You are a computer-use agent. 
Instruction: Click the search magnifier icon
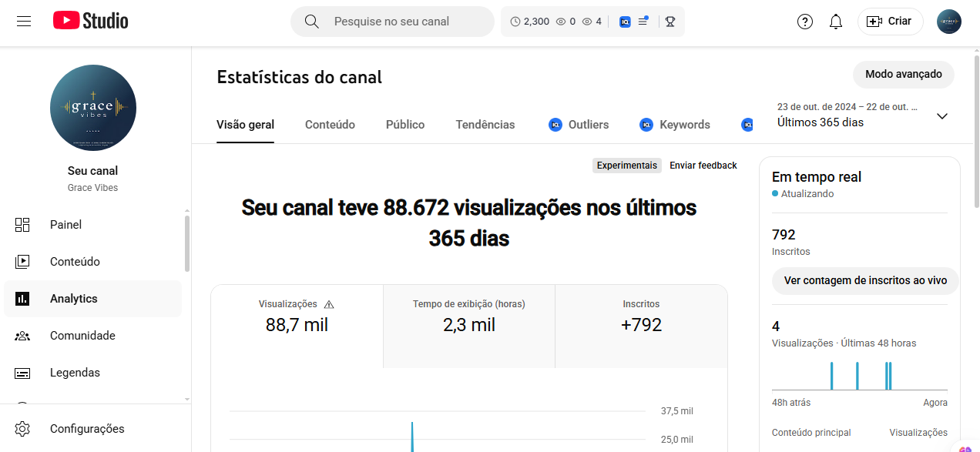312,22
